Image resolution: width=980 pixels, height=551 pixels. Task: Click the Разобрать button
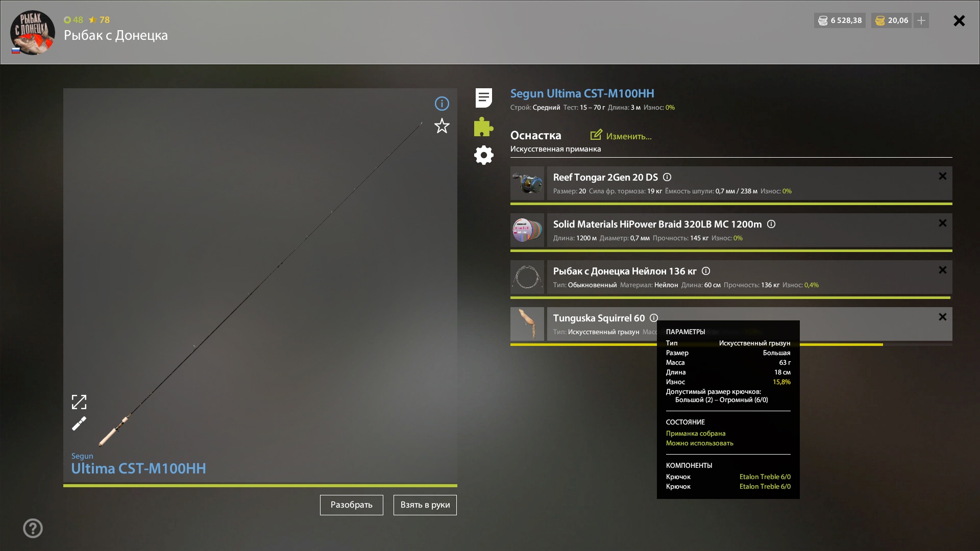tap(352, 505)
